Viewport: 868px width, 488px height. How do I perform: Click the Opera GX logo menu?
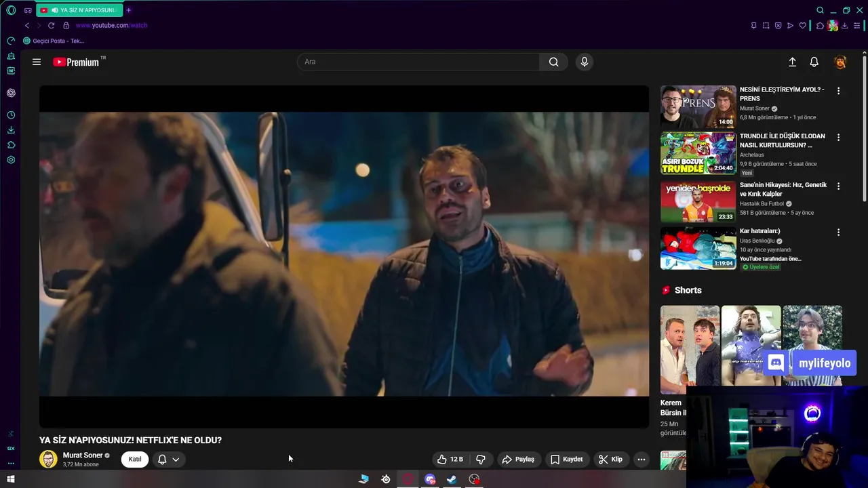click(11, 10)
